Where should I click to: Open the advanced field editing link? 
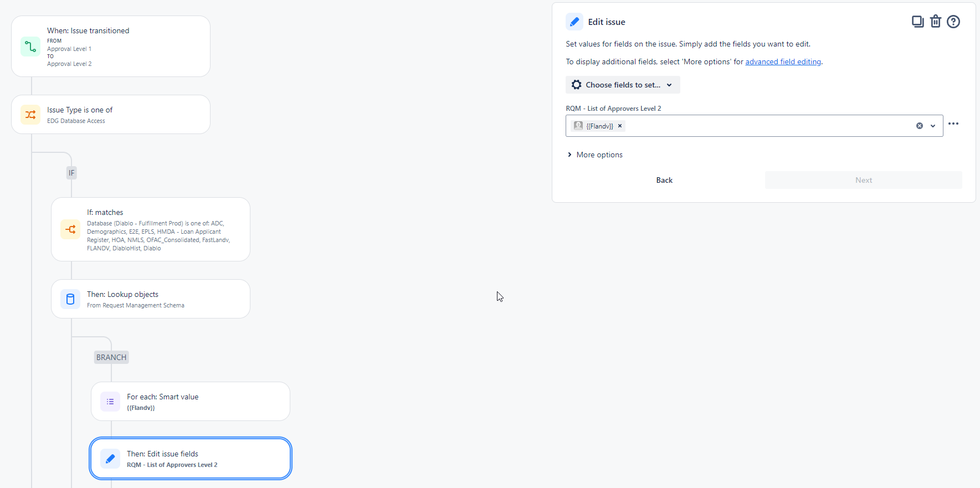pyautogui.click(x=783, y=61)
